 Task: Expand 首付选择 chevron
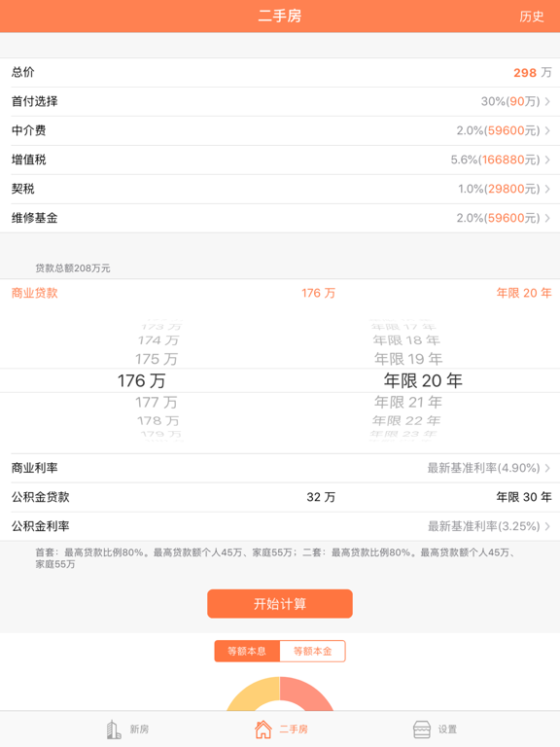pos(547,101)
